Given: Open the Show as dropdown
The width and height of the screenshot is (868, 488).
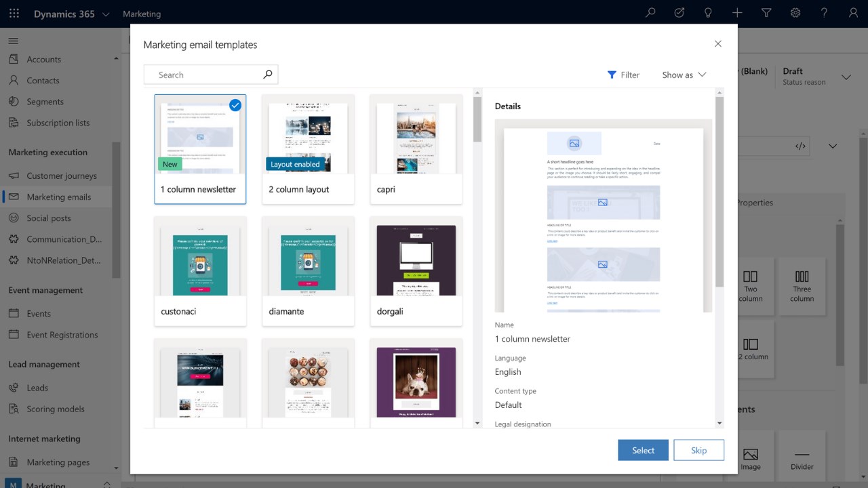Looking at the screenshot, I should 684,75.
